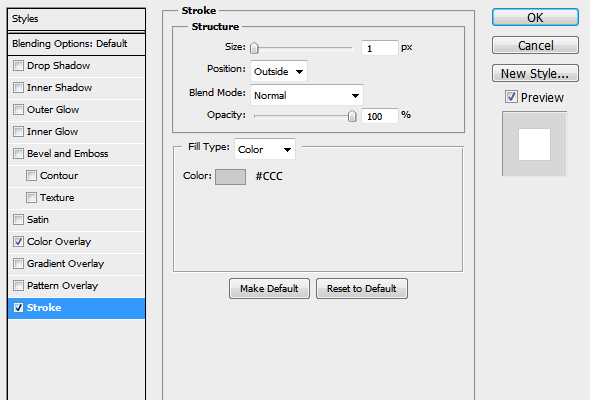Click the Reset to Default button

(x=362, y=289)
